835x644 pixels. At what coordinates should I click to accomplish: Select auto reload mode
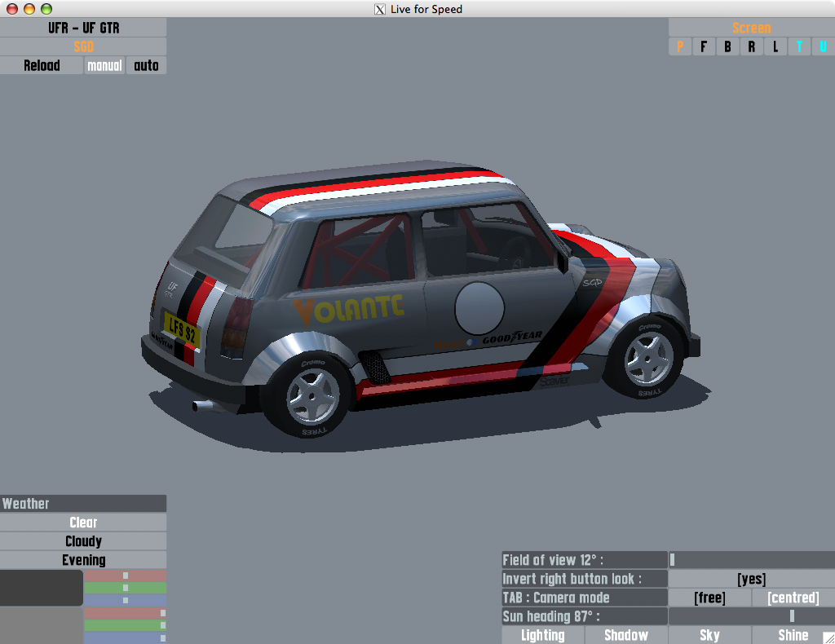[146, 65]
